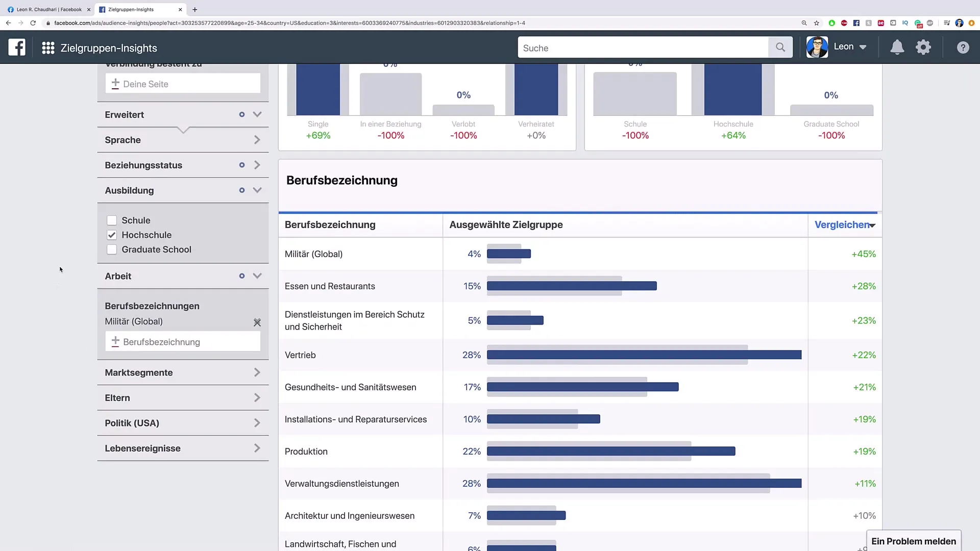
Task: Click the Facebook extension icon in toolbar
Action: tap(856, 23)
